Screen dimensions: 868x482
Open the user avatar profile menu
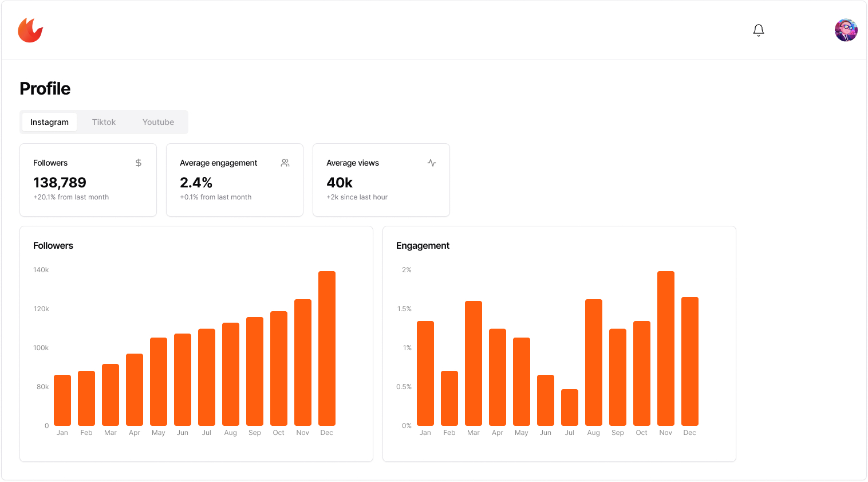(845, 30)
